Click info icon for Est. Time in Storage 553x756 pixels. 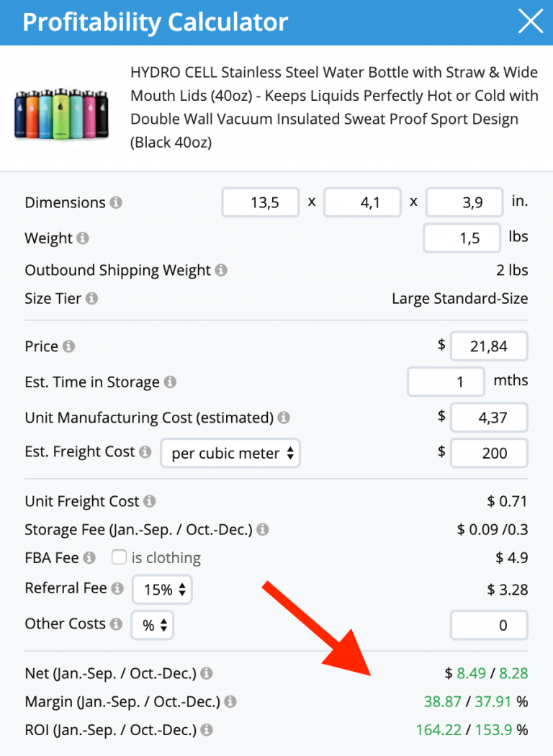170,382
